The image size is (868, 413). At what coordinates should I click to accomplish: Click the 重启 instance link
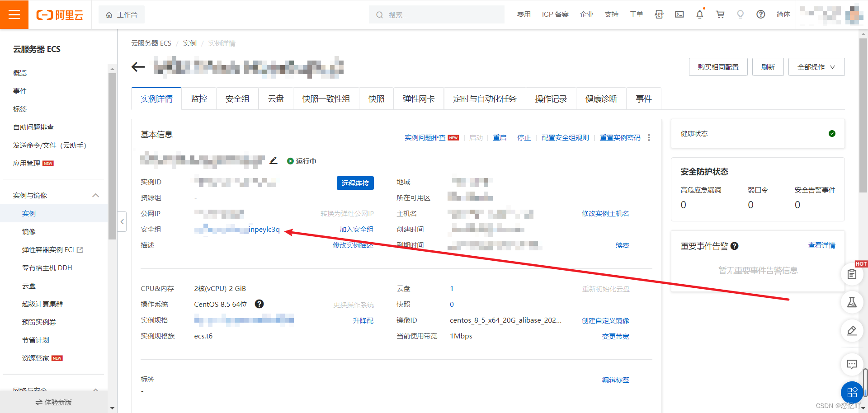coord(500,137)
